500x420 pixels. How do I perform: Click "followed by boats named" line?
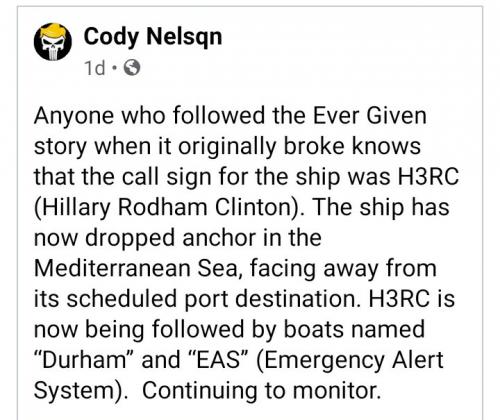tap(288, 330)
